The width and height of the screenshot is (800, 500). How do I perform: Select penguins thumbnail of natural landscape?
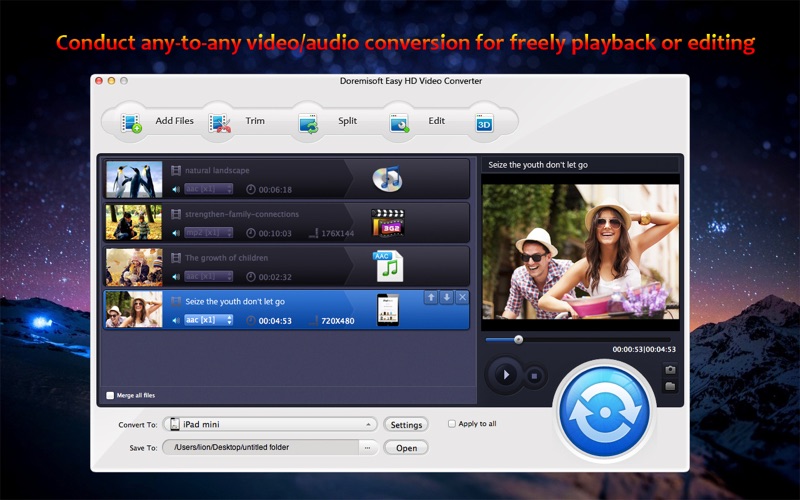point(134,180)
